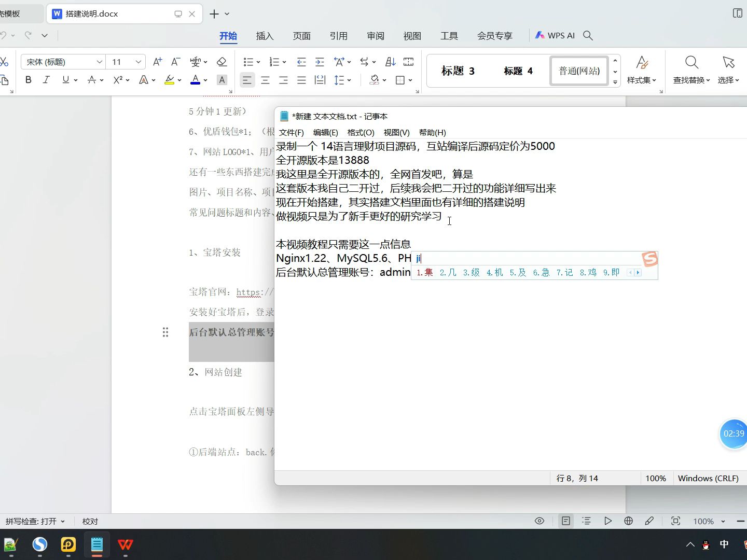The width and height of the screenshot is (747, 560).
Task: Insert bulleted list
Action: pos(248,62)
